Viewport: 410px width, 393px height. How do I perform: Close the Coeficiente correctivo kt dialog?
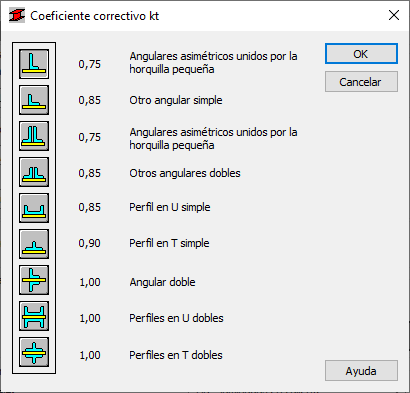394,15
